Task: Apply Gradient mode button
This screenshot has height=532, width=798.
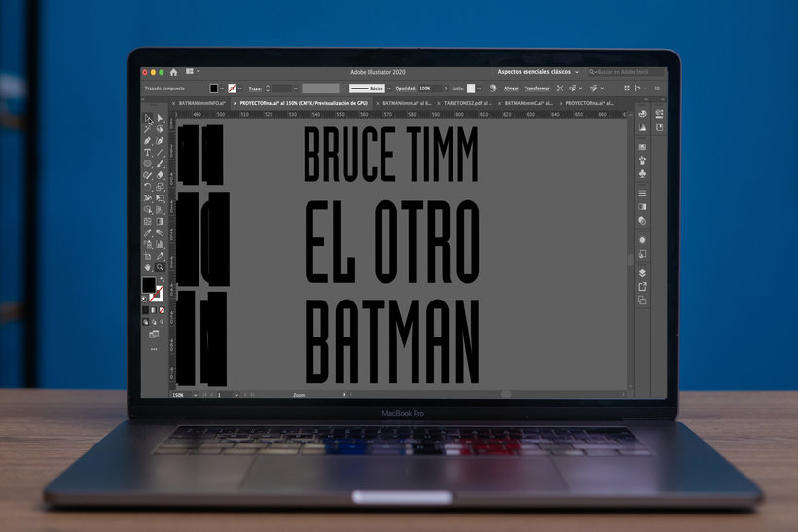Action: coord(154,310)
